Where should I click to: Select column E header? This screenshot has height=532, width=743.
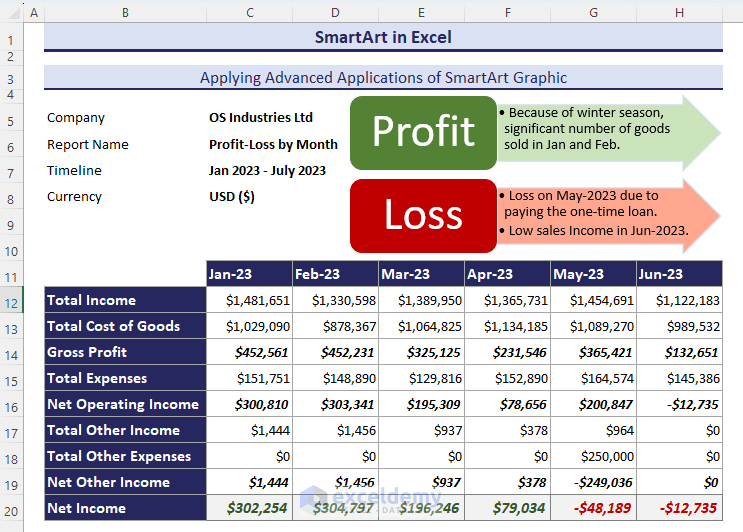coord(421,13)
